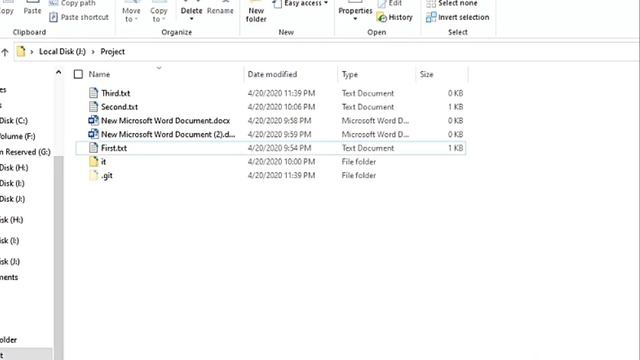The width and height of the screenshot is (640, 360).
Task: Click the New folder button
Action: coord(256,12)
